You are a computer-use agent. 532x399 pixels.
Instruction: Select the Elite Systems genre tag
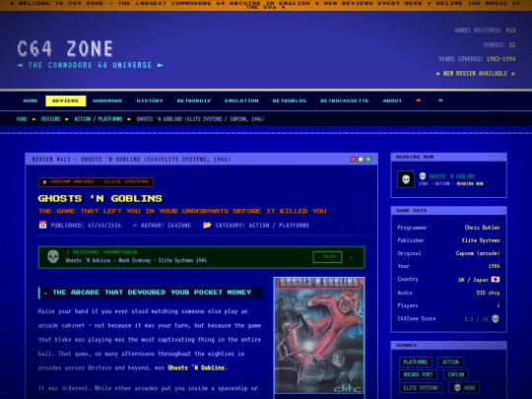coord(421,387)
